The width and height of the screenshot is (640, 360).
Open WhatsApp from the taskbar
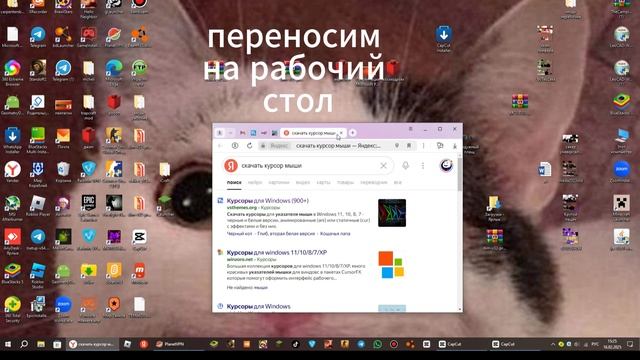point(378,344)
